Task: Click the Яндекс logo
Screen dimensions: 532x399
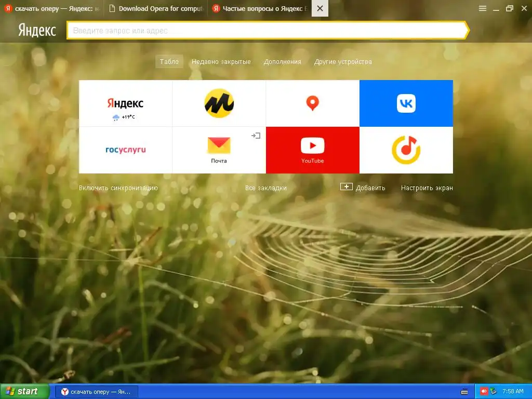Action: point(37,30)
